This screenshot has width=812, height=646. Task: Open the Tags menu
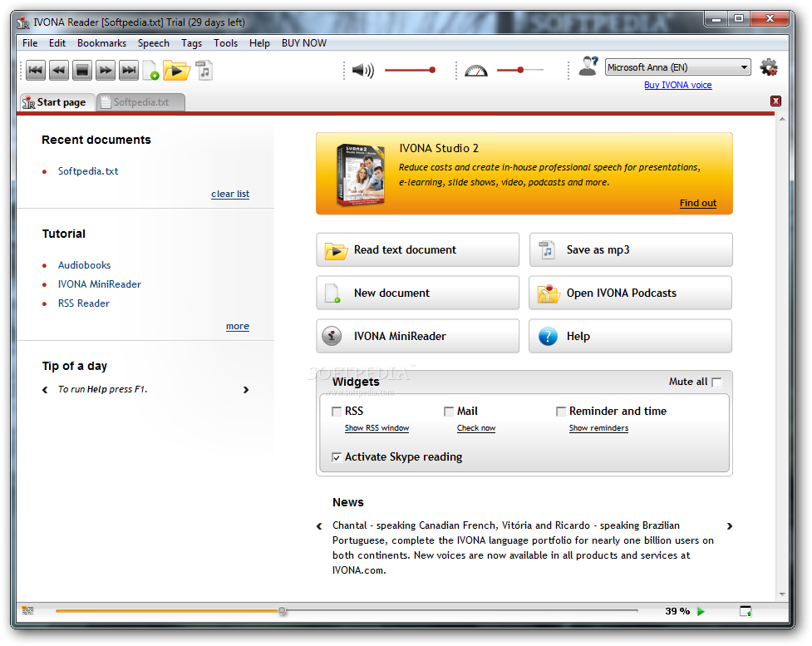click(x=191, y=43)
